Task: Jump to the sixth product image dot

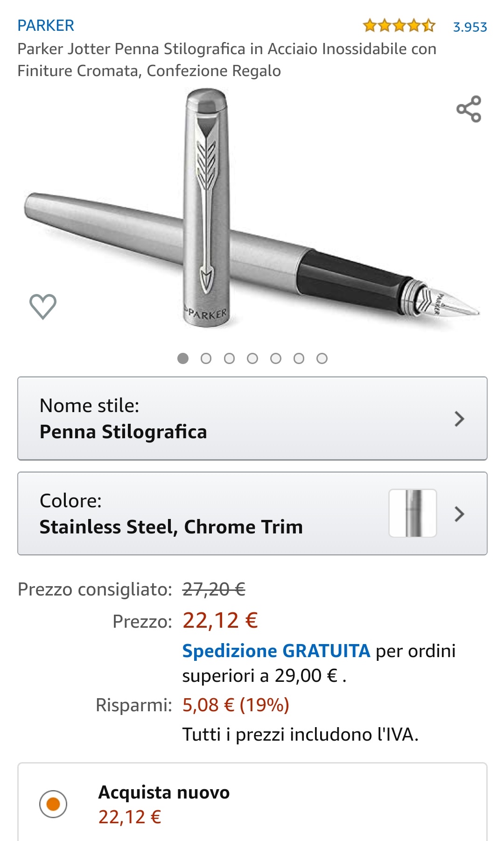Action: [299, 358]
